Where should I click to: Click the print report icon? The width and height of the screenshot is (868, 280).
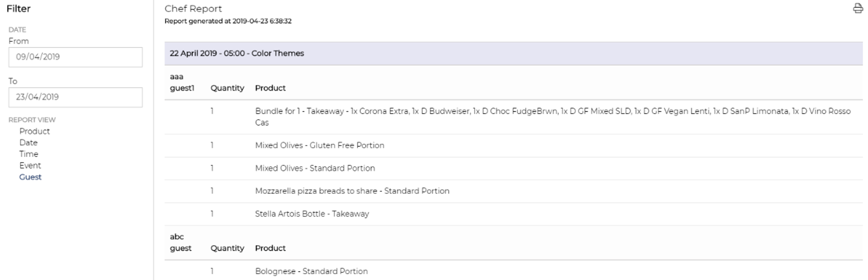point(858,8)
